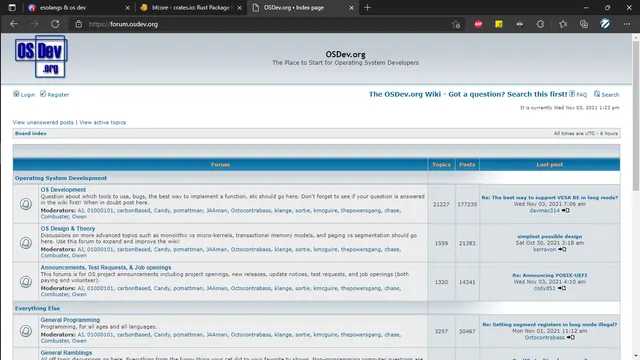Image resolution: width=640 pixels, height=360 pixels.
Task: Open a new browser tab with plus
Action: [367, 7]
